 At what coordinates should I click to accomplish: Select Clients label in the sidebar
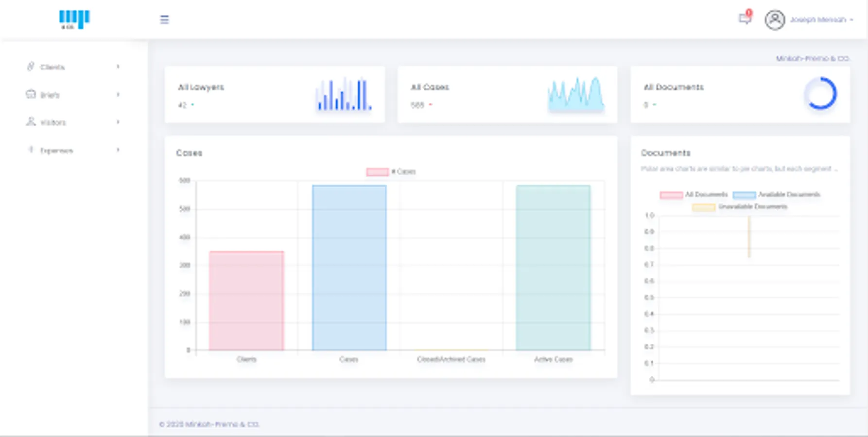click(x=52, y=67)
